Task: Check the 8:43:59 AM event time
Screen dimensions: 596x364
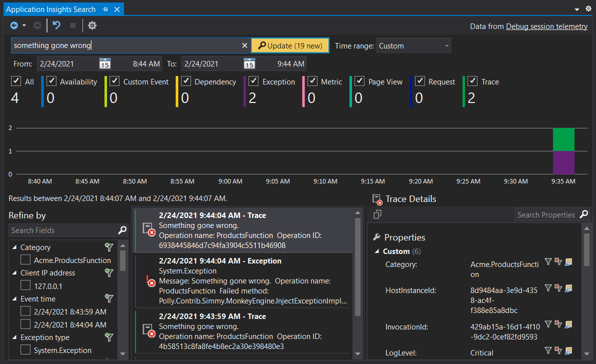Action: click(25, 311)
